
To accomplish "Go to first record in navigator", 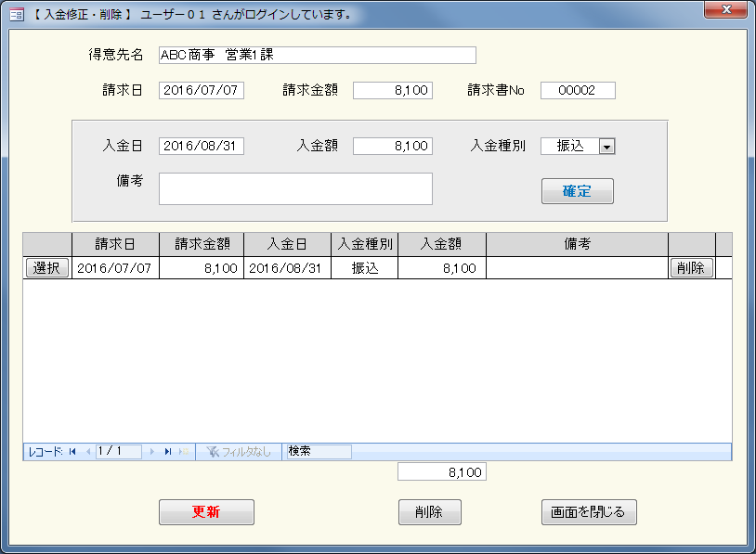I will coord(72,452).
